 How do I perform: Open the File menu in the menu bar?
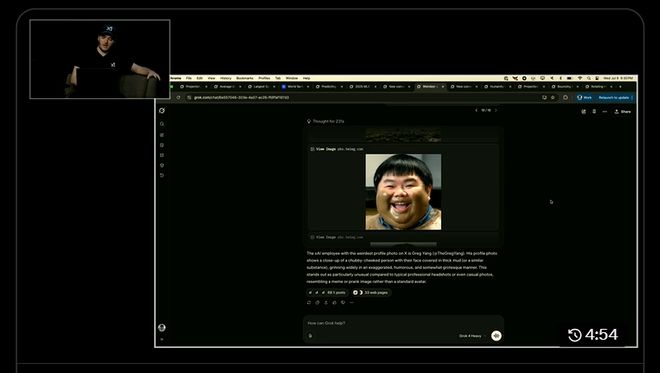click(189, 78)
